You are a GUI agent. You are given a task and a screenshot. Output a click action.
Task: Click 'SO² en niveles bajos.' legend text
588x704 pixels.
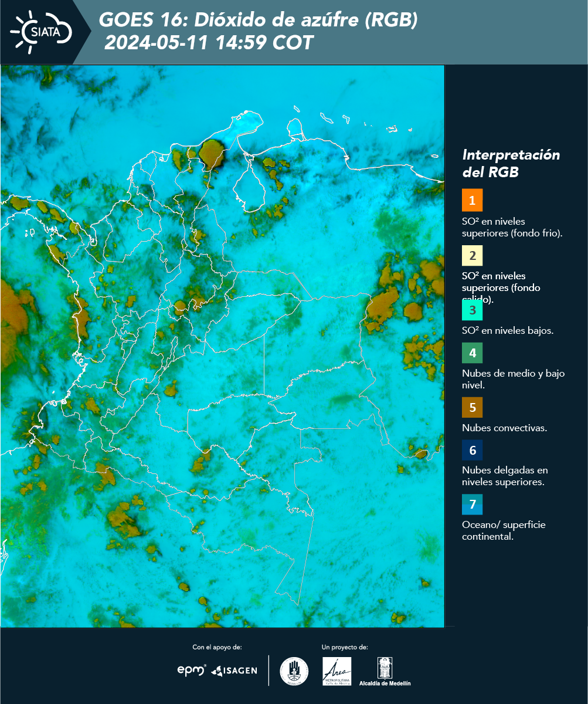pyautogui.click(x=508, y=330)
